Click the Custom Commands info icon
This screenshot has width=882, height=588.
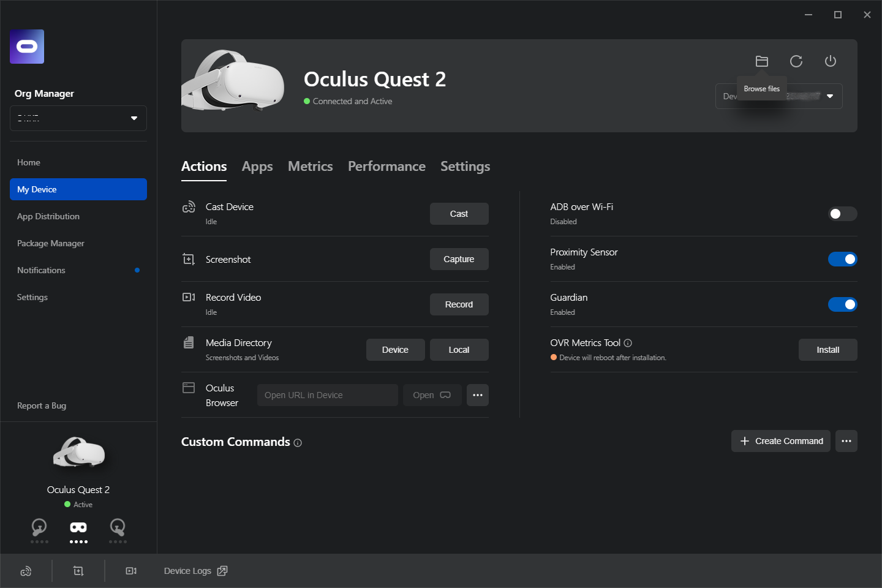tap(298, 443)
